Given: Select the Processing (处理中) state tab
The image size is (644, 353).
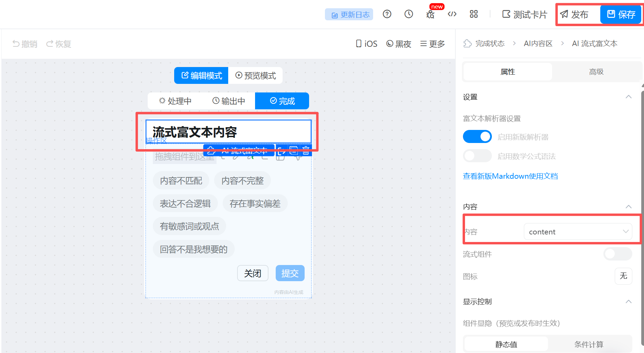Looking at the screenshot, I should 175,101.
